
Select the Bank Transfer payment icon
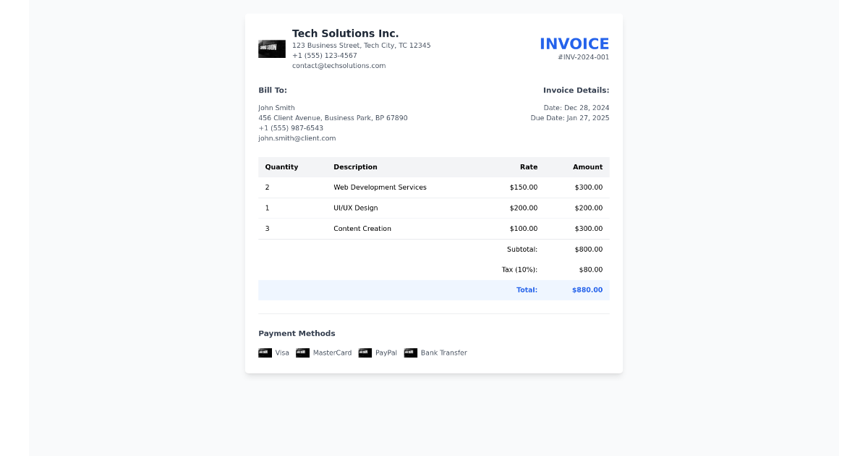[x=411, y=352]
